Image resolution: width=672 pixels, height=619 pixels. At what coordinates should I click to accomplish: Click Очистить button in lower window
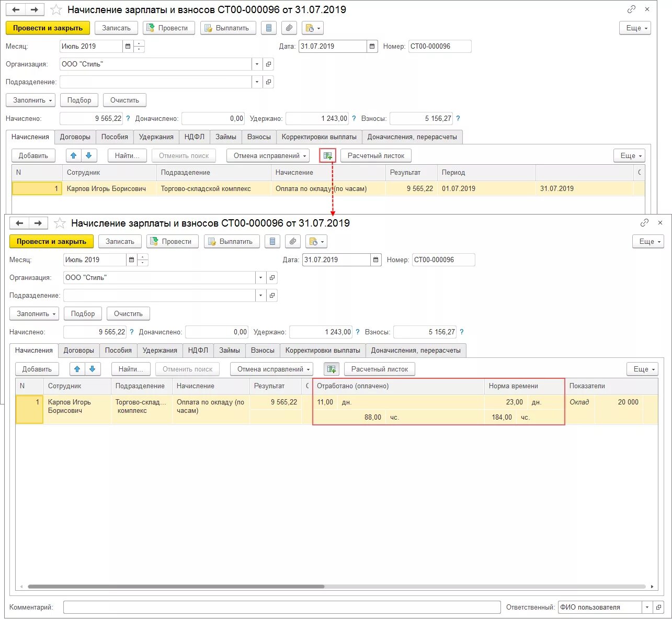point(128,313)
